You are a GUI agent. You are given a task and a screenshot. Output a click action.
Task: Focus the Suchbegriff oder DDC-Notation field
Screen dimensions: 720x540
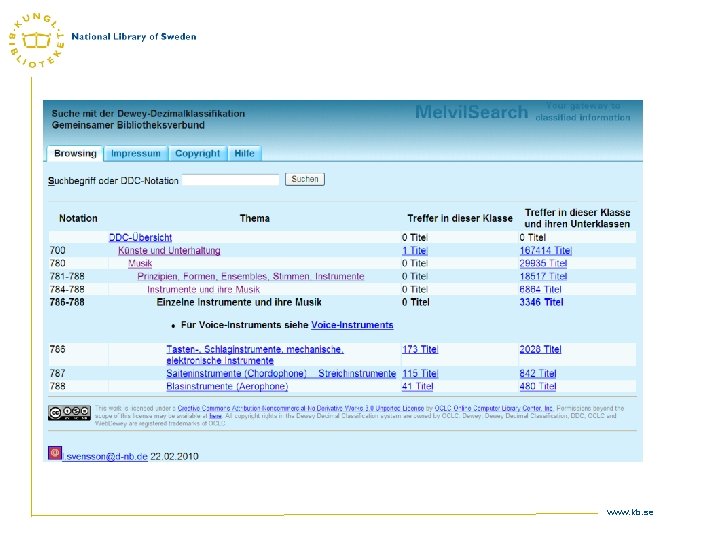coord(231,180)
